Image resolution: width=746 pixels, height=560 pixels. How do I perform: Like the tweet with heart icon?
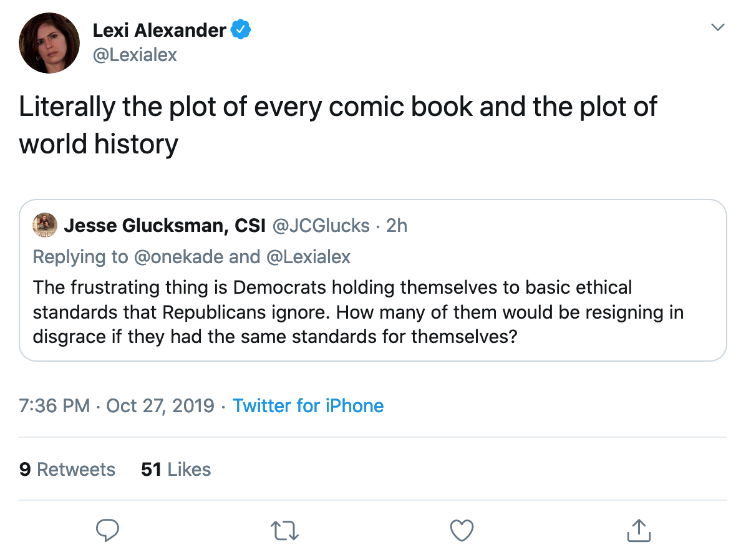(x=462, y=531)
